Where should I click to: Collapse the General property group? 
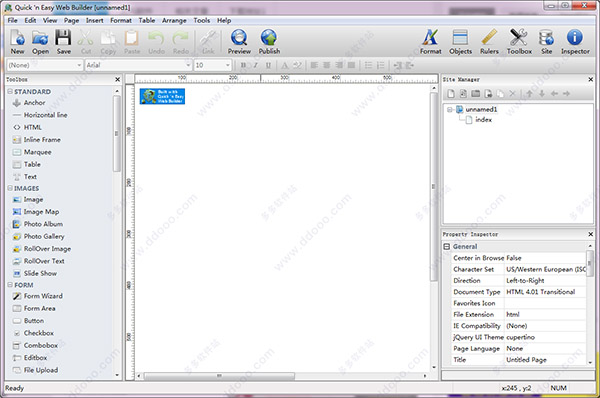pyautogui.click(x=447, y=246)
